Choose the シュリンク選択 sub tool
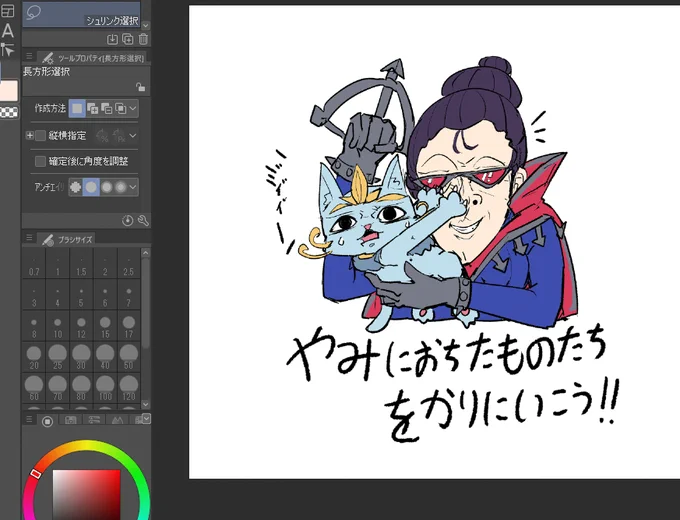The width and height of the screenshot is (680, 520). click(82, 14)
